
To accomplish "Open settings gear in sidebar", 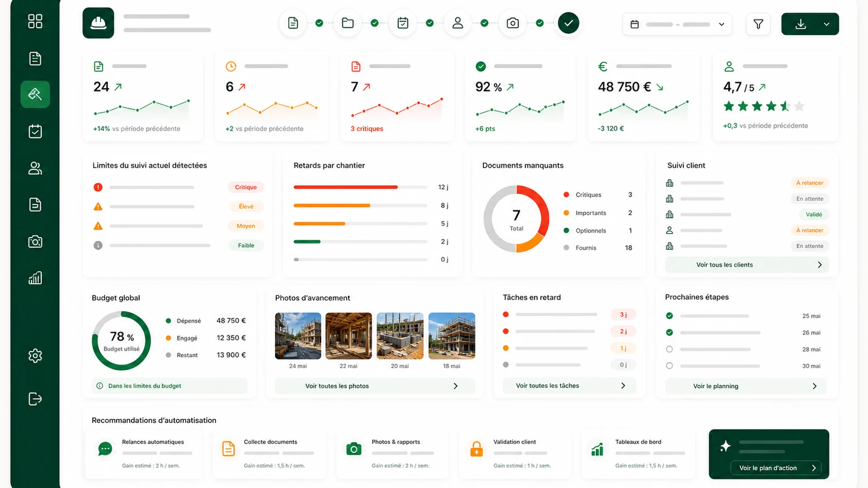I will click(x=35, y=356).
